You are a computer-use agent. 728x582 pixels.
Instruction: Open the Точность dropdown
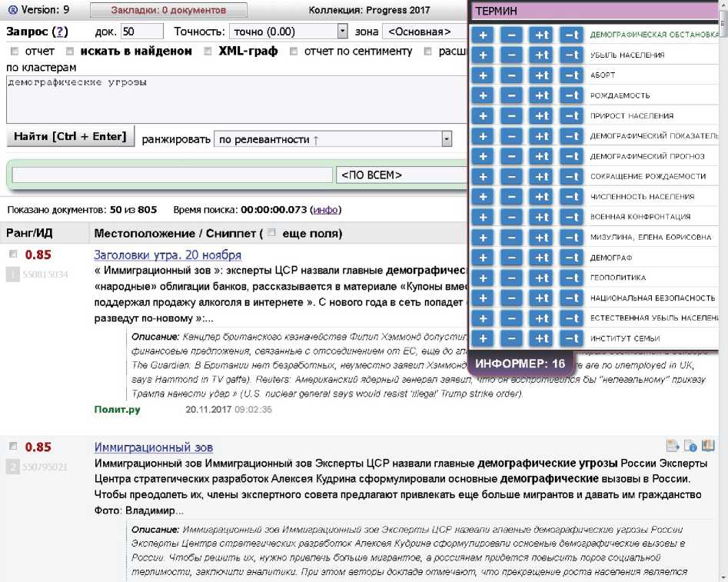pos(289,32)
